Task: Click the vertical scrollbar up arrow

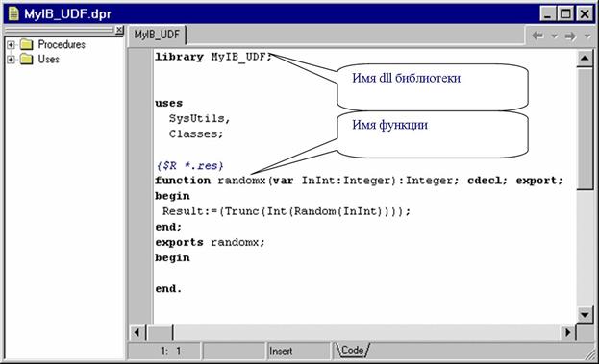Action: point(585,58)
